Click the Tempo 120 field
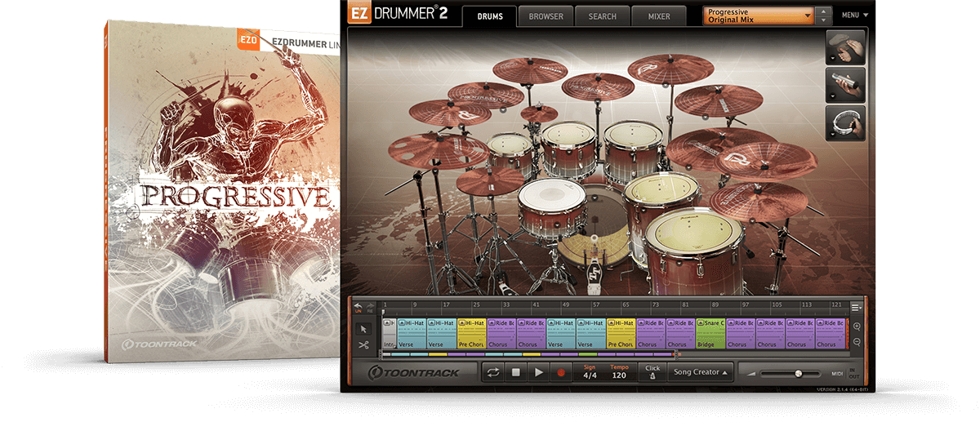This screenshot has width=980, height=422. 619,372
